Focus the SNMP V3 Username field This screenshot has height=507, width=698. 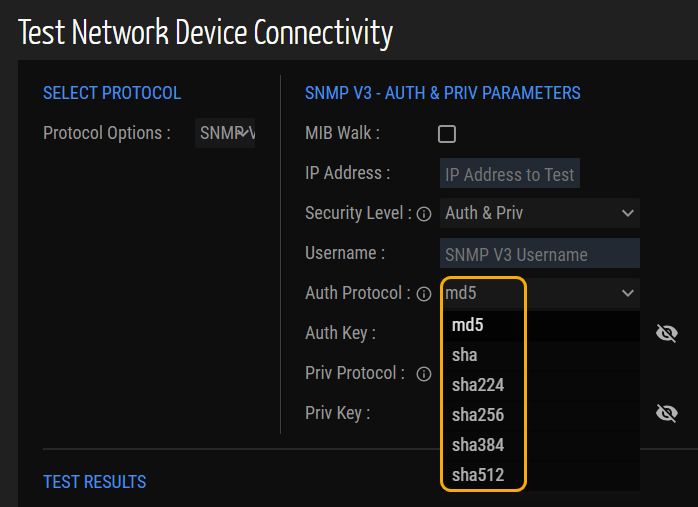point(539,254)
